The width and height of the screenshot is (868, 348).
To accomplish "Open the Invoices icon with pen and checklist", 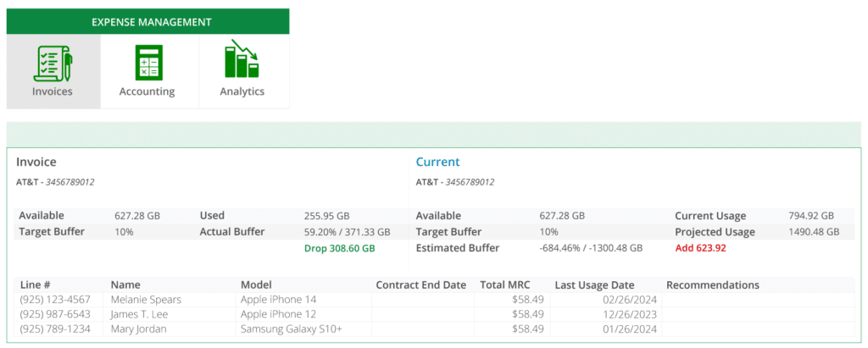I will coord(53,64).
